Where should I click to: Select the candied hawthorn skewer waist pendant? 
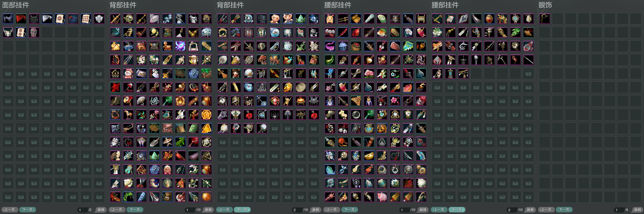click(x=343, y=32)
